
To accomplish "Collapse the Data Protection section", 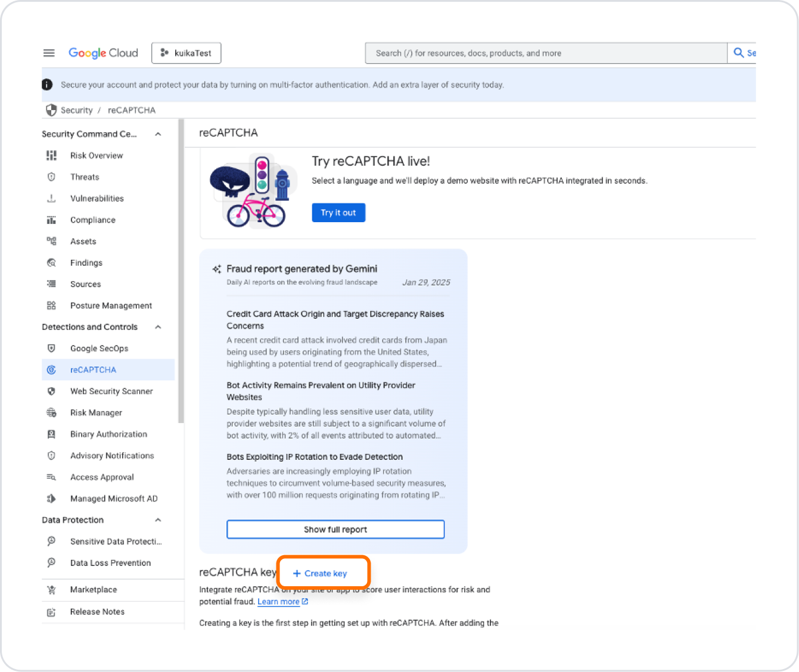I will pyautogui.click(x=158, y=520).
